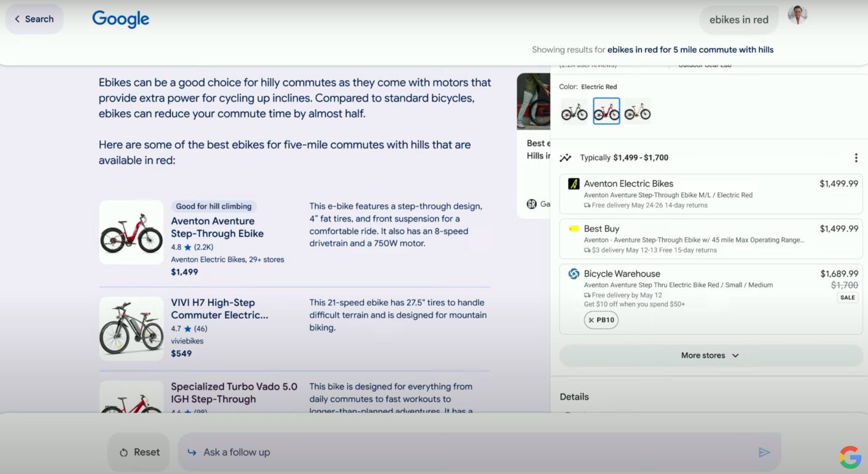
Task: Open the three-dot price options menu
Action: 856,158
